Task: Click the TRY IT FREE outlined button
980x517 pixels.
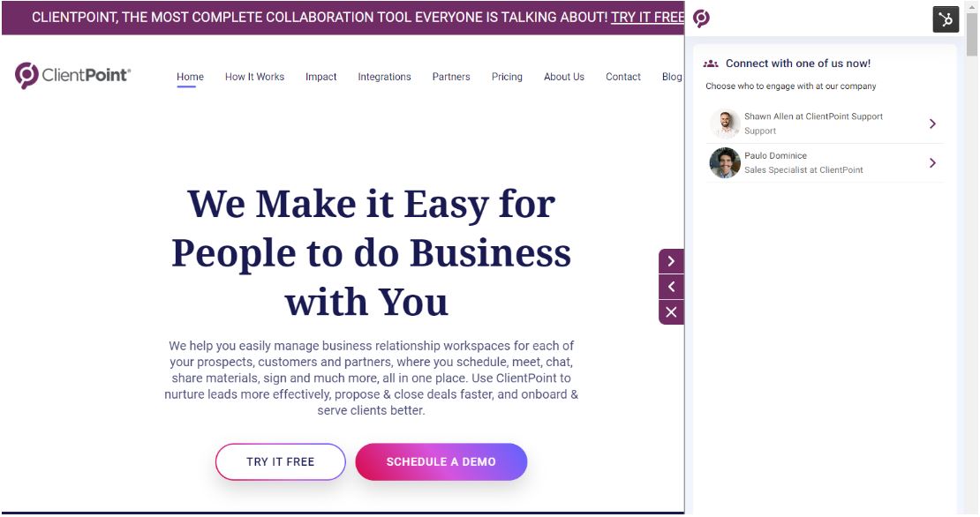Action: point(281,462)
